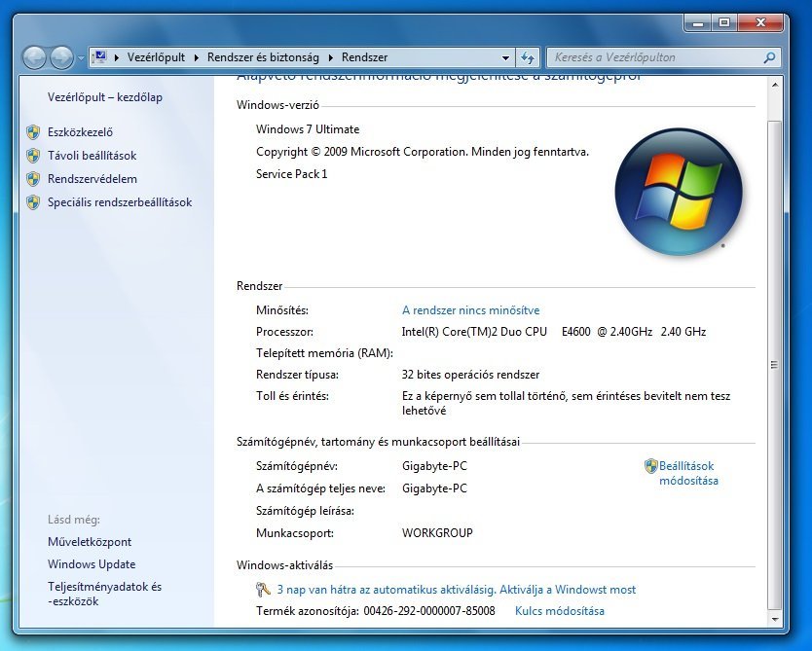Click the Windows logo image
The width and height of the screenshot is (812, 651).
click(x=679, y=192)
